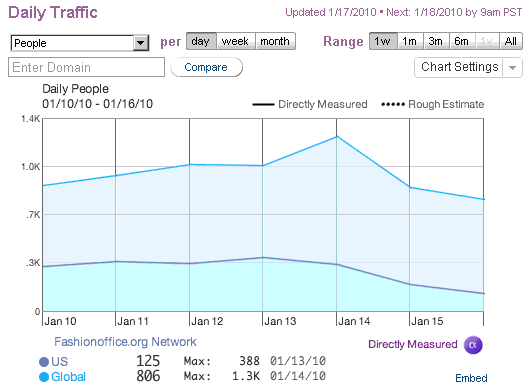Viewport: 530px width, 392px height.
Task: Click the Enter Domain input field
Action: point(87,67)
